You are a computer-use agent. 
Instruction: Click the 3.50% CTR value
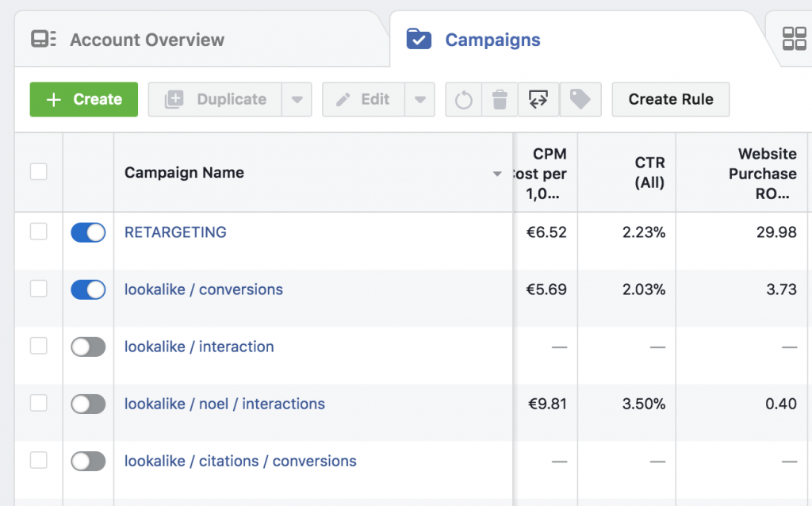644,404
